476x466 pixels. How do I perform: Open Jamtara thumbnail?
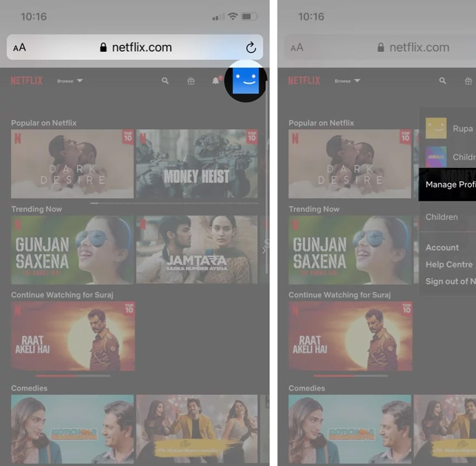pos(197,250)
